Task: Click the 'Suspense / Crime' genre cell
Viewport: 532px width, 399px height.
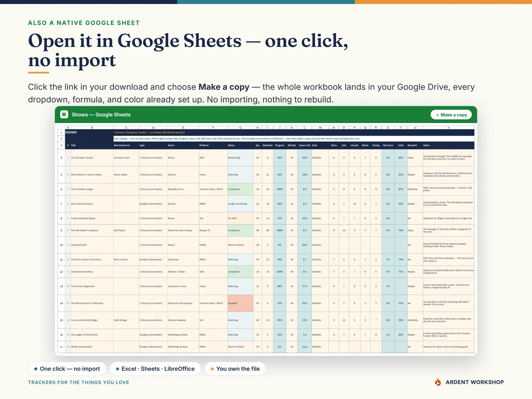Action: (183, 286)
